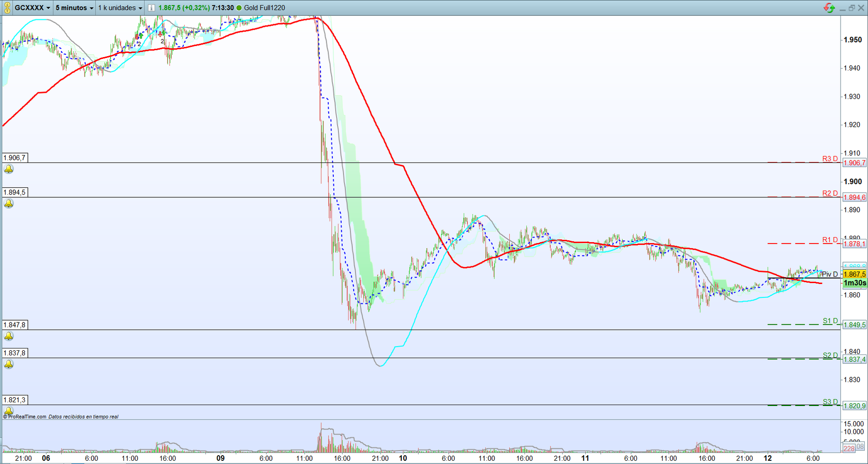Click the S2 D pivot label

coord(830,355)
